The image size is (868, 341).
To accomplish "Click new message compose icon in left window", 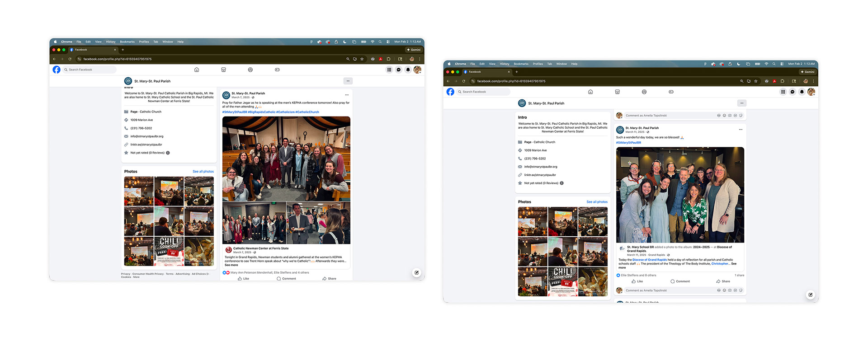I will (x=416, y=272).
